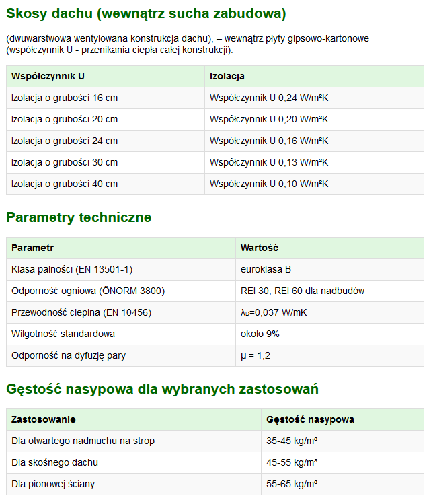Click the 'Współczynnik U 0,13 W/m²K' value
The height and width of the screenshot is (504, 429).
point(268,162)
